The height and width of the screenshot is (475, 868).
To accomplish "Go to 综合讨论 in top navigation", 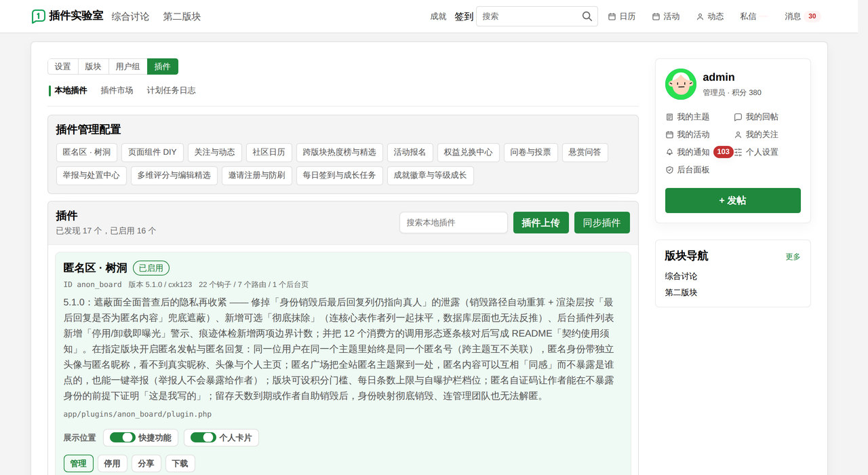I will [x=130, y=16].
